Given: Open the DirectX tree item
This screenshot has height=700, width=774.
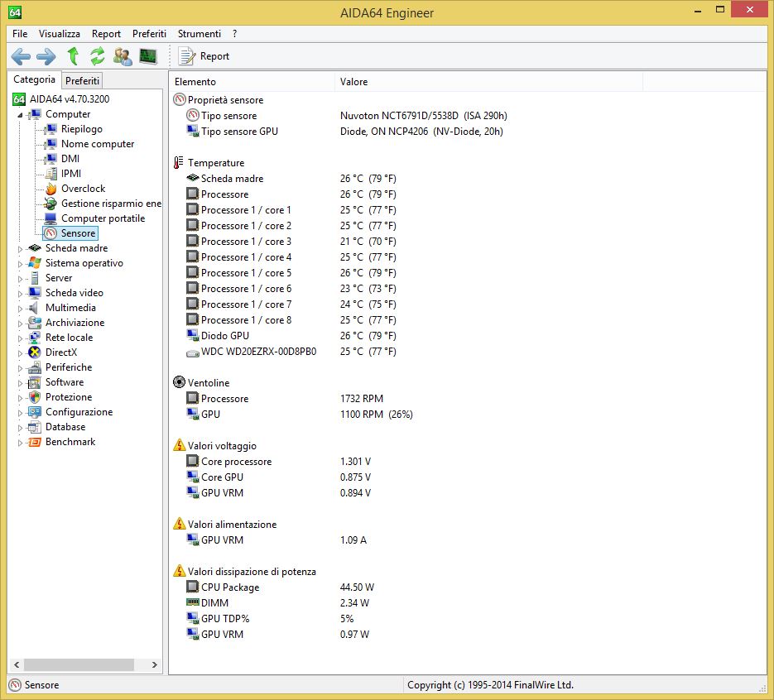Looking at the screenshot, I should [60, 352].
